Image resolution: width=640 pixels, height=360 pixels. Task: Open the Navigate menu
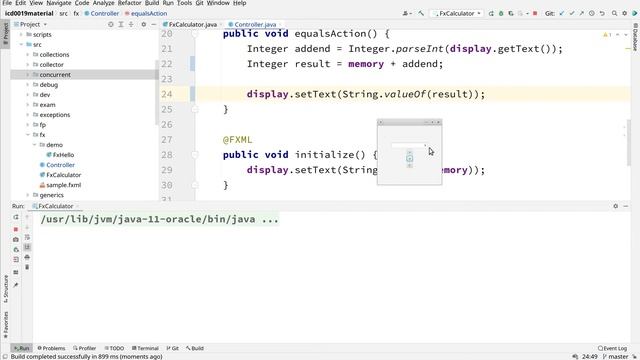[59, 3]
